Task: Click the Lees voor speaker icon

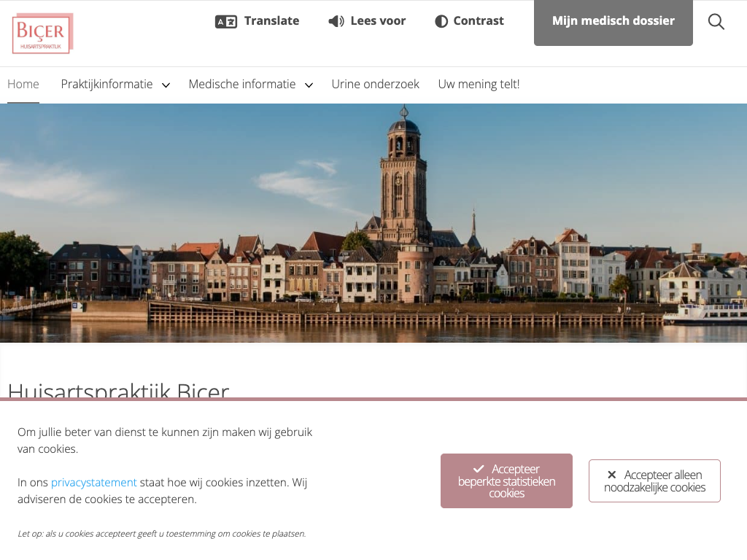Action: click(x=336, y=21)
